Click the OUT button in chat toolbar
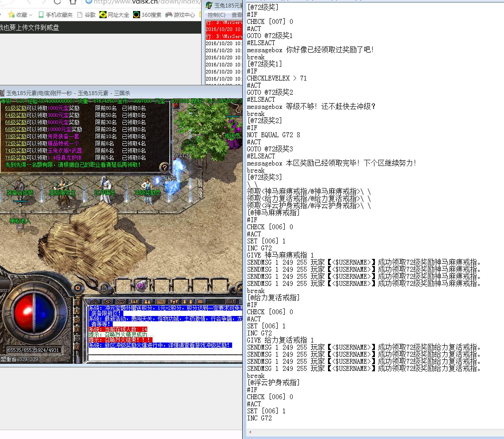504x439 pixels. (x=230, y=301)
